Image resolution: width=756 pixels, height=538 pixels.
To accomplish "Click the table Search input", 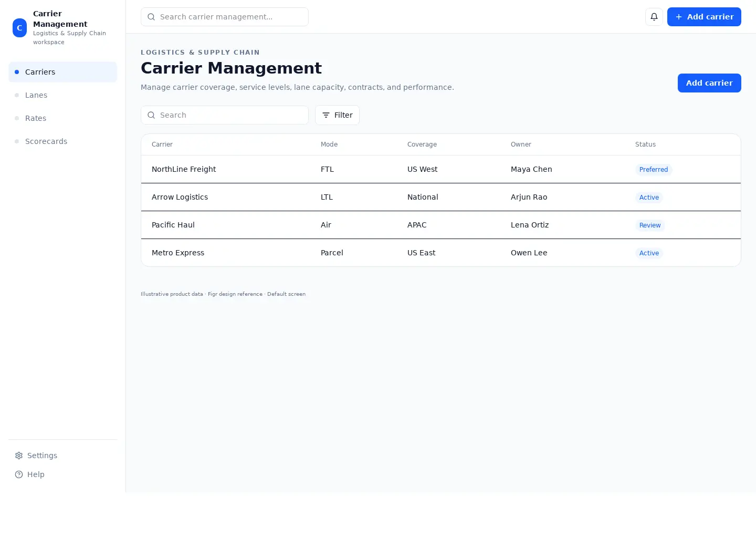I will pyautogui.click(x=225, y=115).
